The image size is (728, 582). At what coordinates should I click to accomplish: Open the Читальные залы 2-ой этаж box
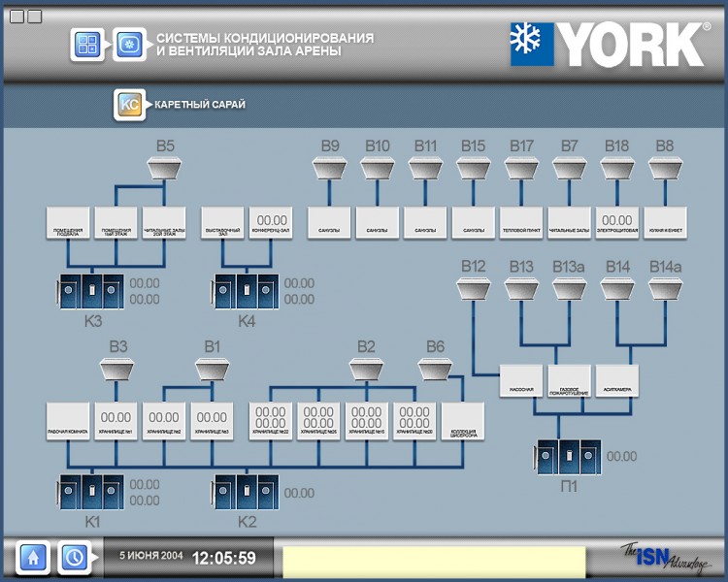pos(164,223)
